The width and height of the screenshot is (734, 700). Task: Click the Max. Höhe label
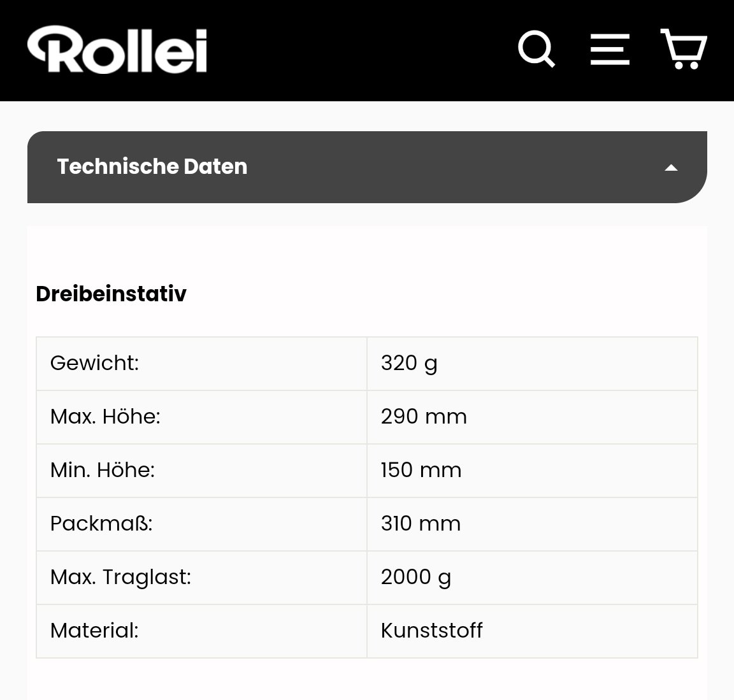pyautogui.click(x=105, y=417)
